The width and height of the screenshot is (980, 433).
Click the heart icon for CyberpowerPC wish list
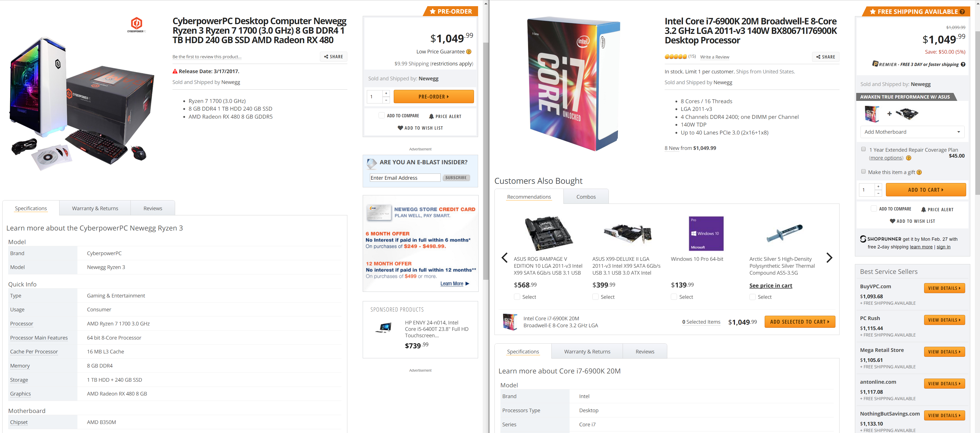tap(400, 128)
